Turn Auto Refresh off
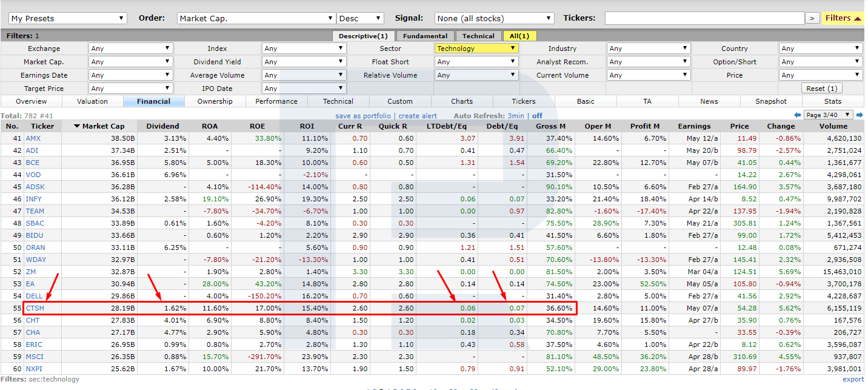 point(537,115)
